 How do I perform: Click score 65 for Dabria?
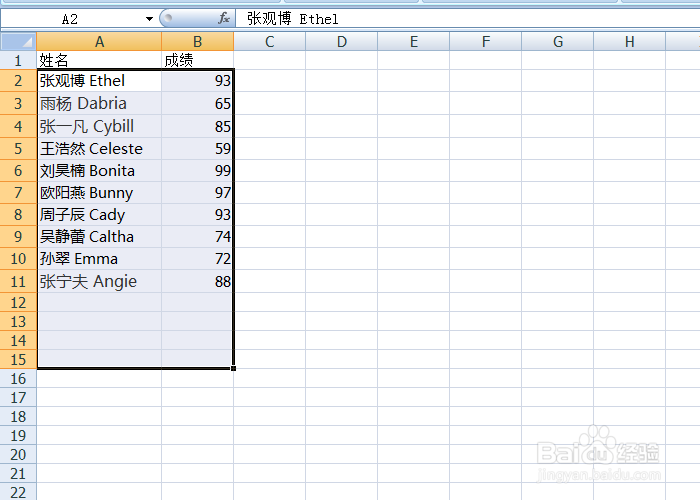coord(197,103)
